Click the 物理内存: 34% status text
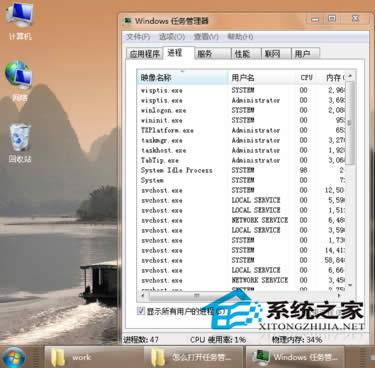Viewport: 375px width, 368px height. coord(297,340)
